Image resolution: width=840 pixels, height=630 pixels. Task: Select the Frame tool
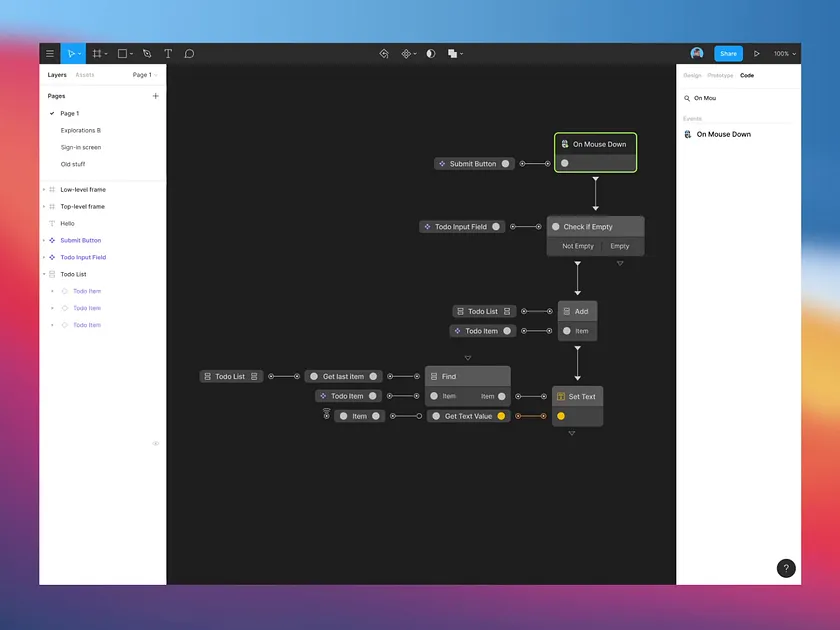pyautogui.click(x=97, y=53)
